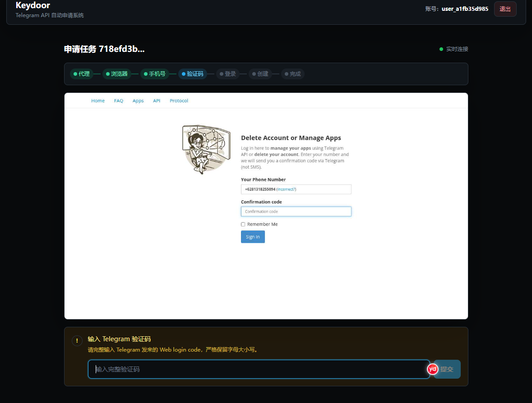Click the account name user_a1fb35d985
This screenshot has width=532, height=403.
point(465,9)
